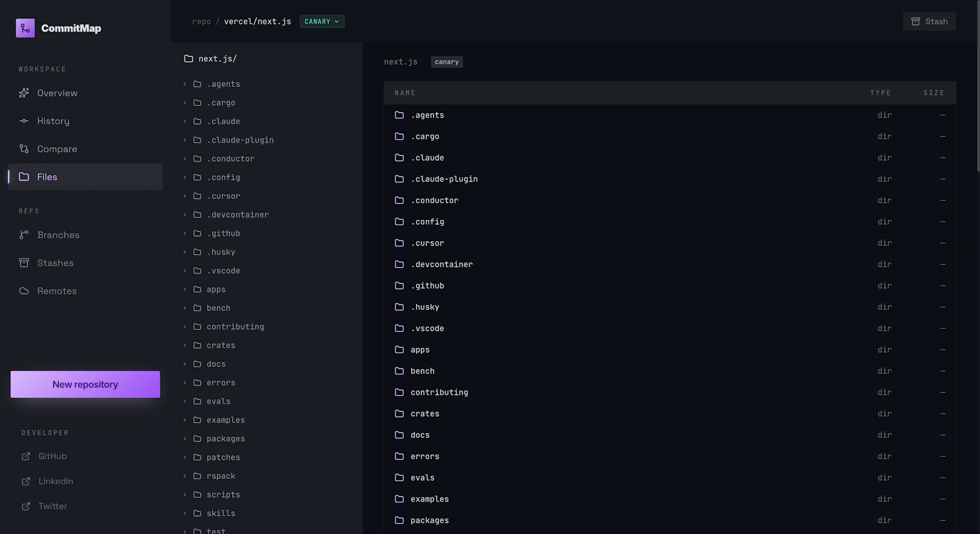Click the evals folder icon in table
Image resolution: width=980 pixels, height=534 pixels.
coord(399,478)
